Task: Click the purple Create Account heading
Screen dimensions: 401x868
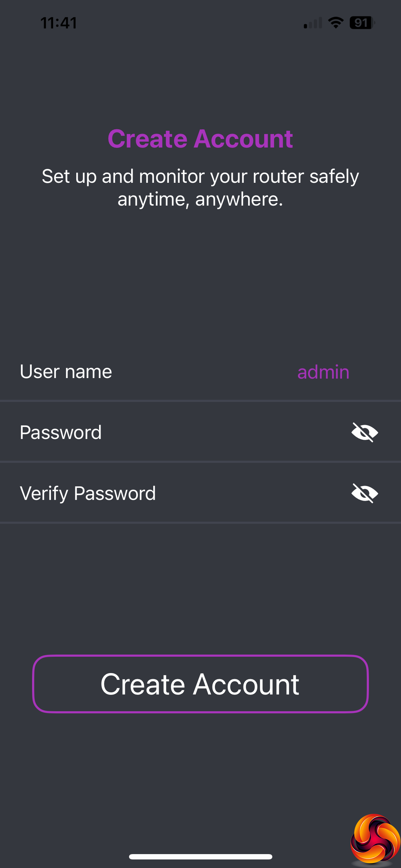Action: click(200, 139)
